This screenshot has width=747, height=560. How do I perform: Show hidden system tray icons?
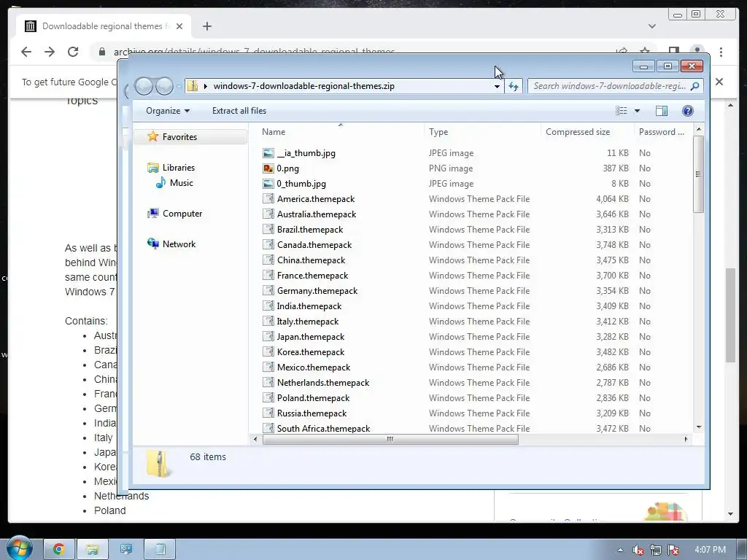tap(620, 550)
